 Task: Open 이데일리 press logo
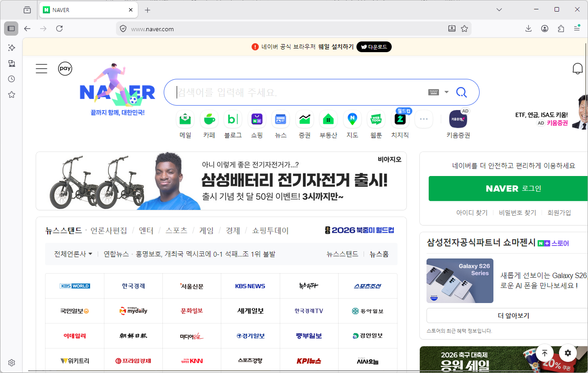(75, 336)
